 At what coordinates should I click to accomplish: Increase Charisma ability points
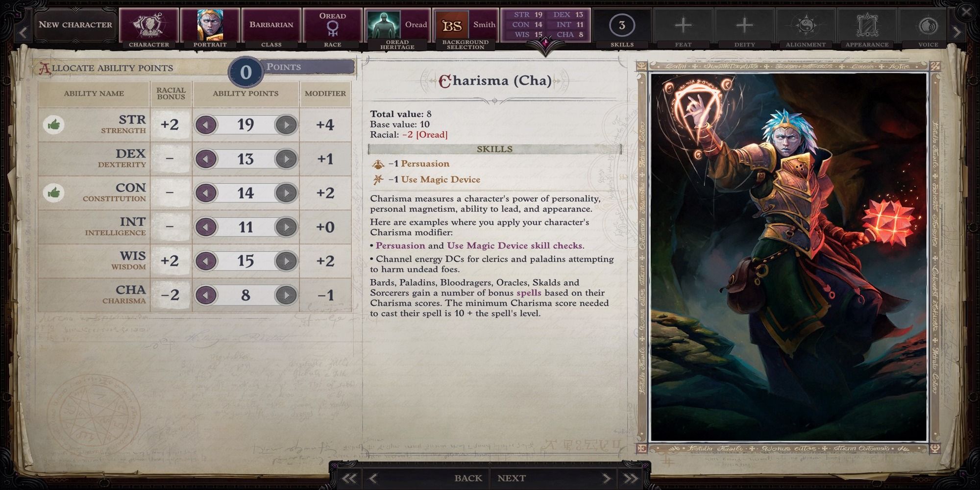[286, 295]
